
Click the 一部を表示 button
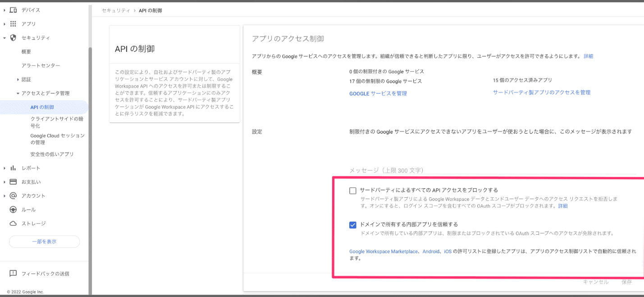tap(44, 242)
